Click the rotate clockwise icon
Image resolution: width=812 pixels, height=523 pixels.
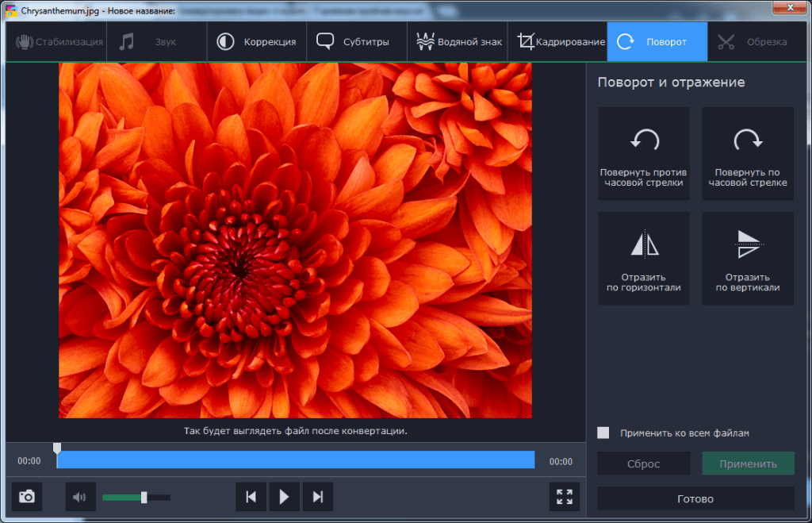[x=747, y=141]
